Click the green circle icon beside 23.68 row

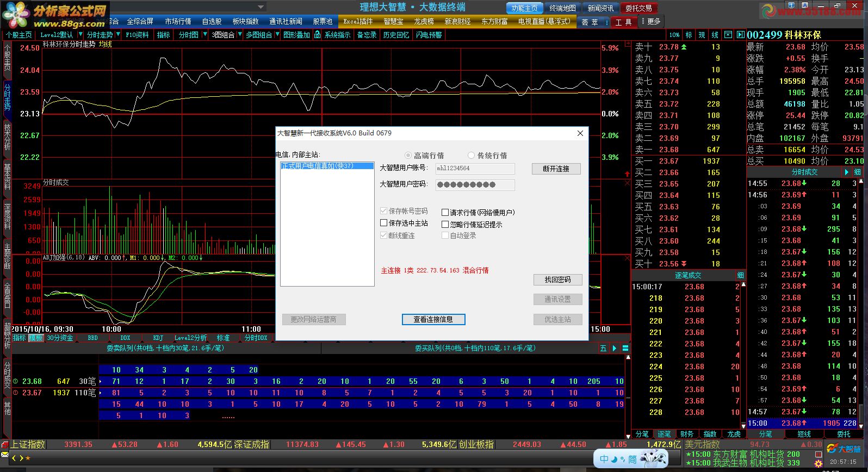(15, 381)
